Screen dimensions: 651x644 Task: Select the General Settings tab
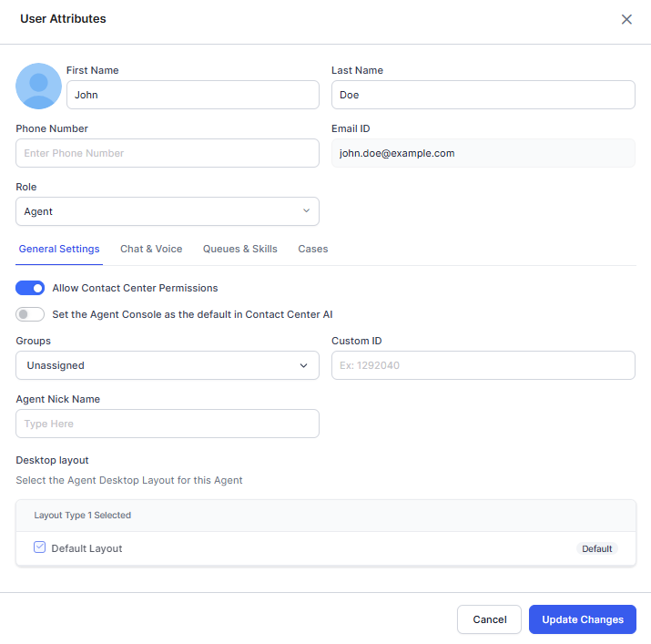point(59,249)
